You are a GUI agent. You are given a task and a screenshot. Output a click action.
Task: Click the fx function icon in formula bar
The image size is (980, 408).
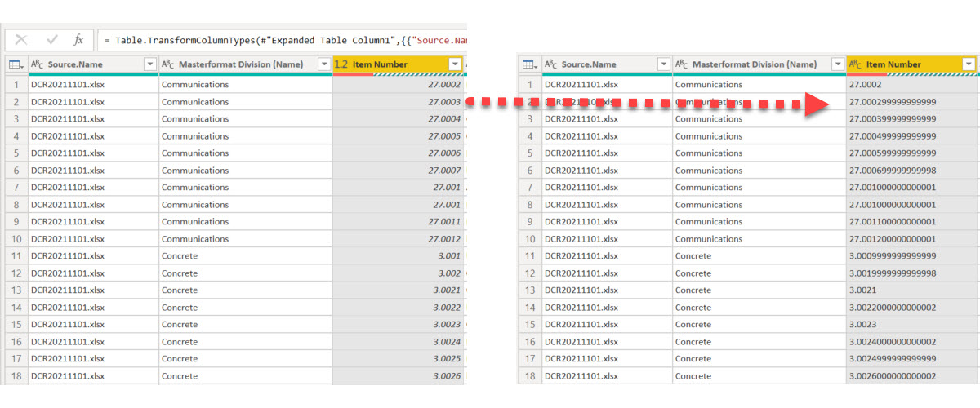pos(78,39)
